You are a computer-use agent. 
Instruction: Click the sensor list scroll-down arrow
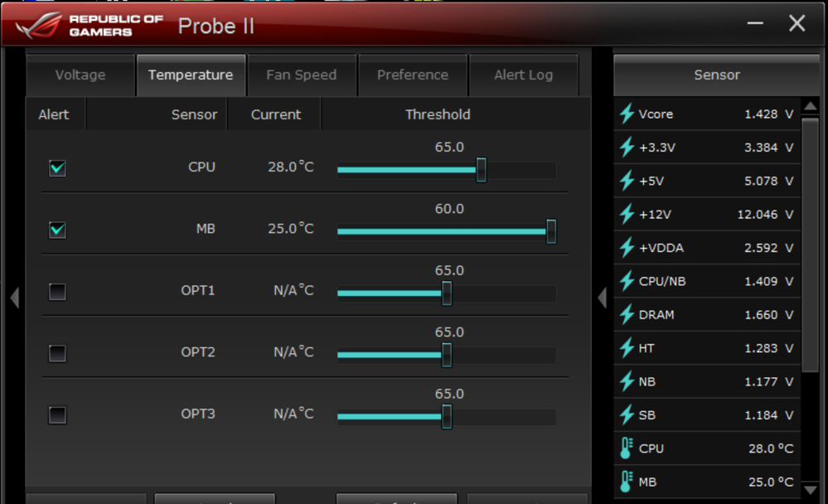coord(810,490)
